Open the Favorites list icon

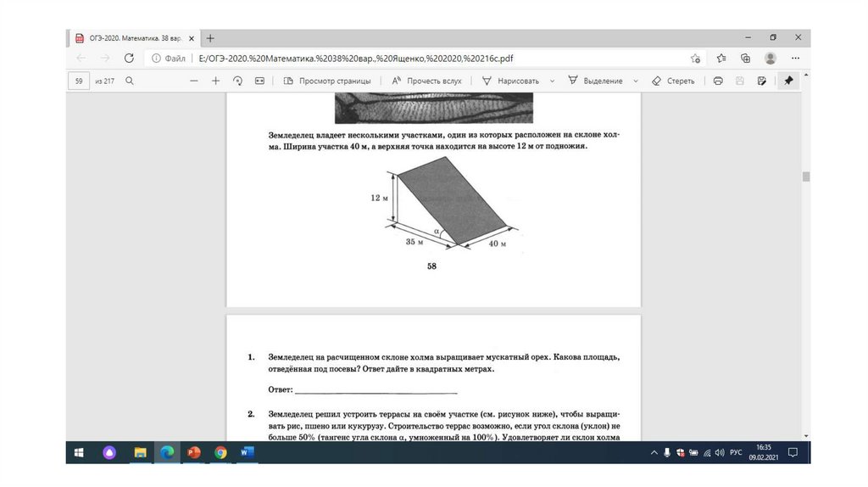721,59
